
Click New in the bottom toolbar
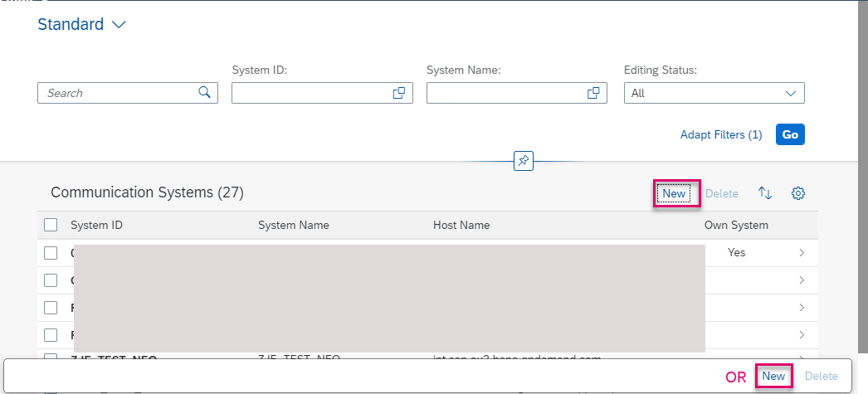coord(773,377)
